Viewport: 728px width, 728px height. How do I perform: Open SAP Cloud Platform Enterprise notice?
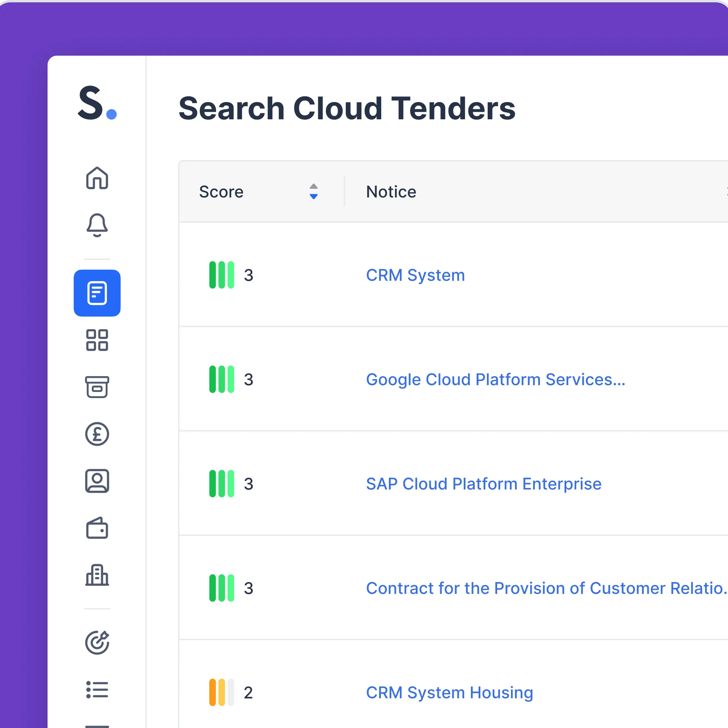(x=483, y=484)
